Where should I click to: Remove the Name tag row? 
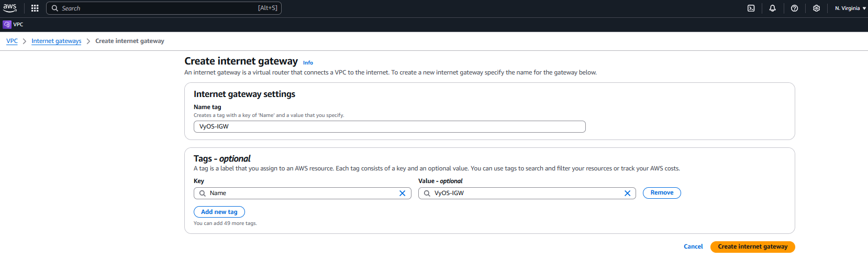pos(662,193)
